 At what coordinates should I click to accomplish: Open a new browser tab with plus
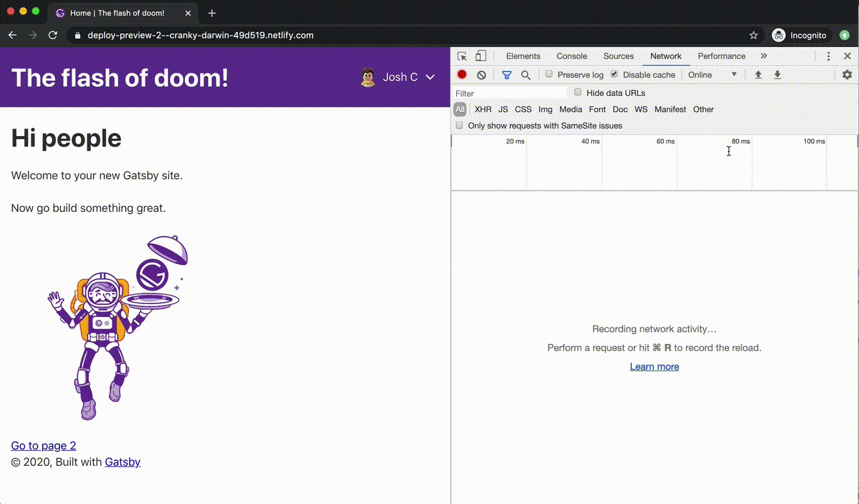click(x=212, y=13)
